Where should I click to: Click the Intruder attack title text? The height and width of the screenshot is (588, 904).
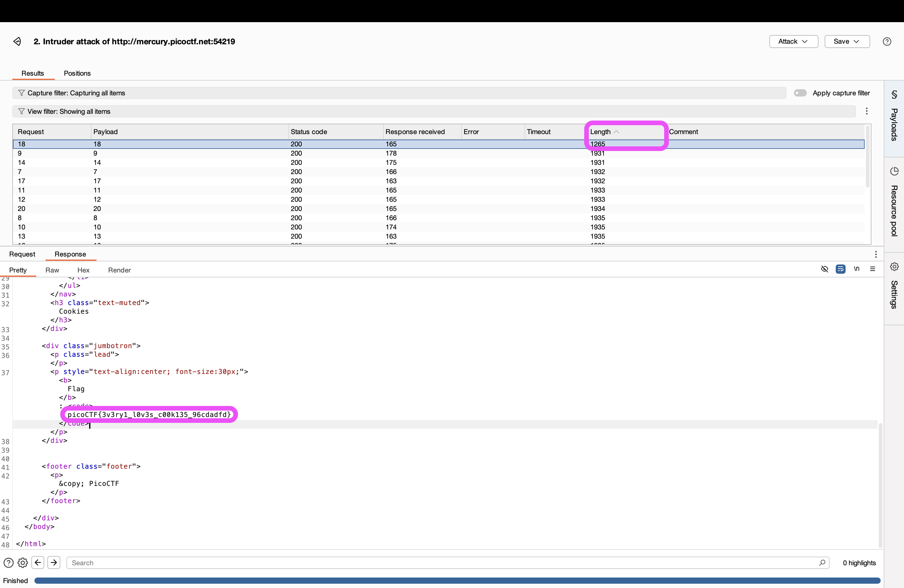click(134, 42)
